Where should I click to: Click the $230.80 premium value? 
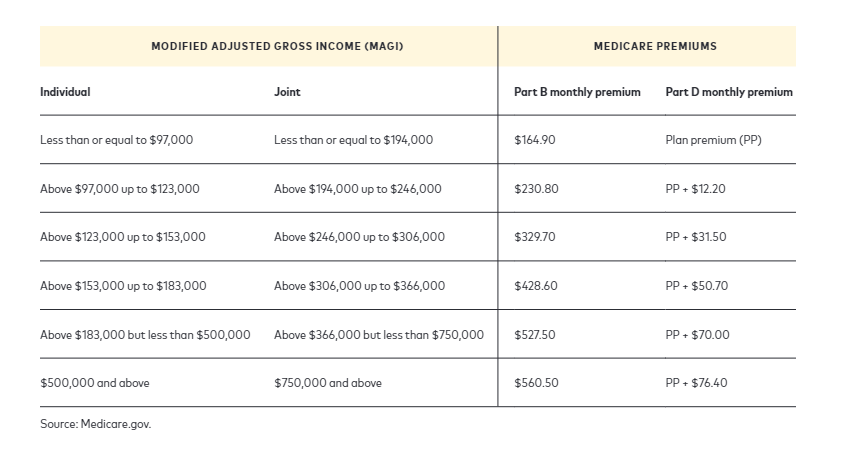click(x=536, y=189)
